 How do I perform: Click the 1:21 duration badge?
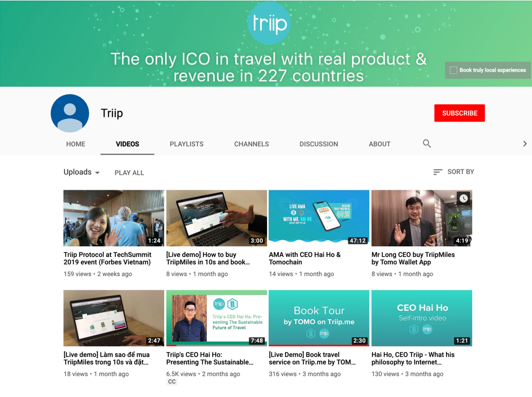click(462, 341)
